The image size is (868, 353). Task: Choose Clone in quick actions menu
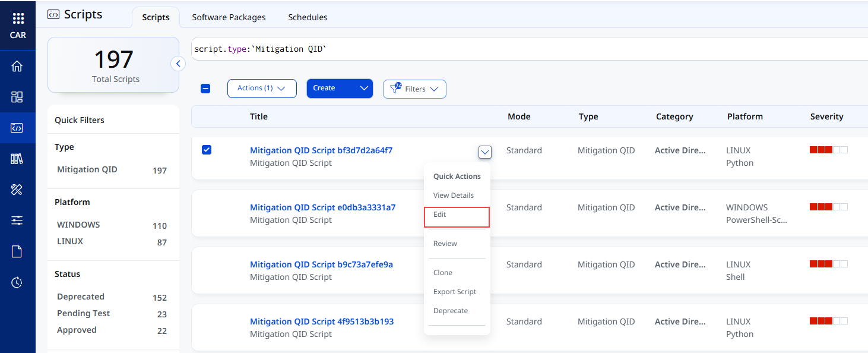coord(443,273)
